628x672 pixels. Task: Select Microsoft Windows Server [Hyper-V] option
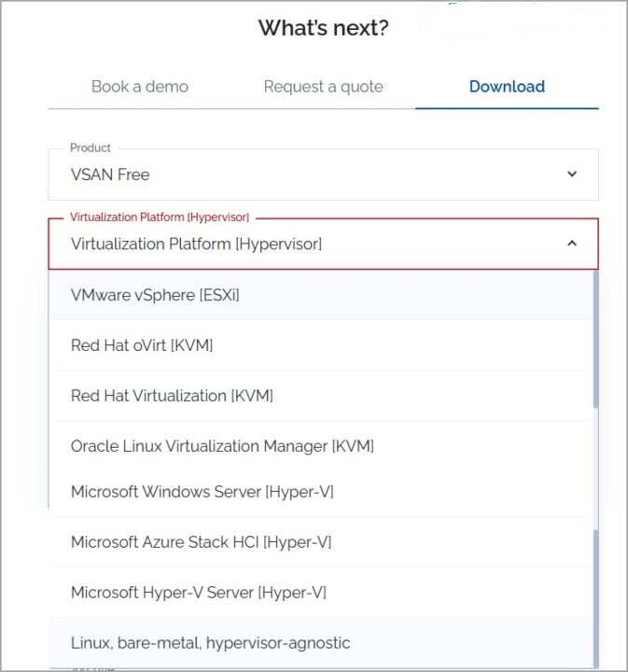tap(321, 492)
